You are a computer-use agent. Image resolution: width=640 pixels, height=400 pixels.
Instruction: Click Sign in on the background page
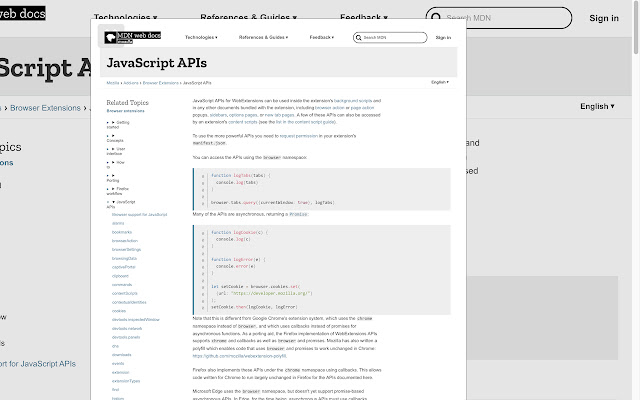tap(604, 18)
